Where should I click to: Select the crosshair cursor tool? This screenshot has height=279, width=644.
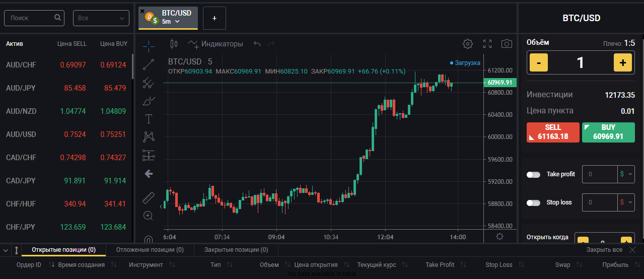point(149,46)
